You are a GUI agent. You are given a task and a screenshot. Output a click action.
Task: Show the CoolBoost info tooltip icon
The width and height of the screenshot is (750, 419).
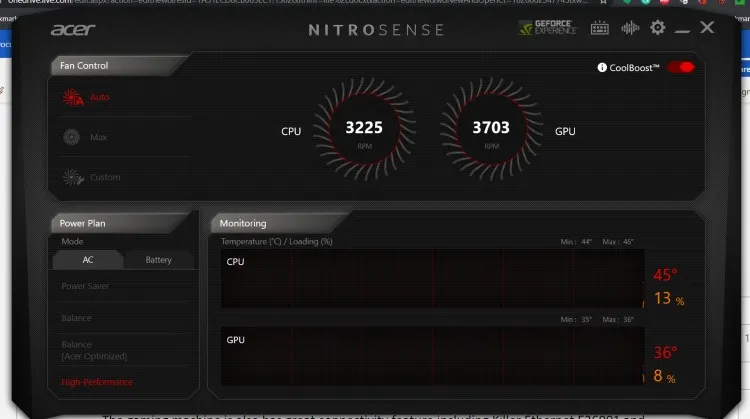tap(602, 68)
